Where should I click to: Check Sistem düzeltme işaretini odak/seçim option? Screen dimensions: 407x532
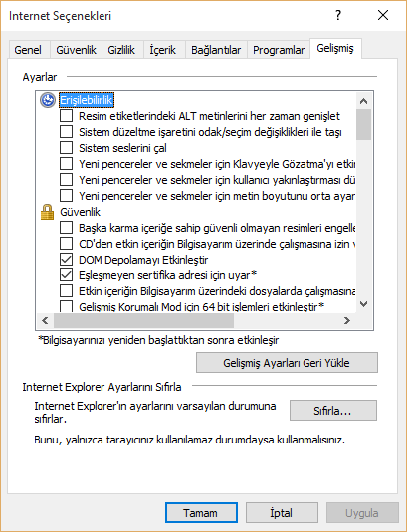tap(66, 132)
